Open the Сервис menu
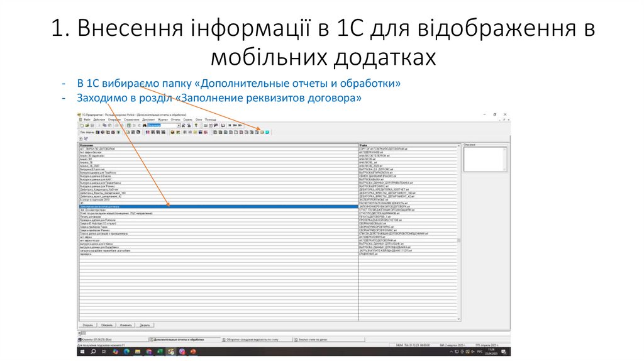644x361 pixels. pyautogui.click(x=187, y=119)
